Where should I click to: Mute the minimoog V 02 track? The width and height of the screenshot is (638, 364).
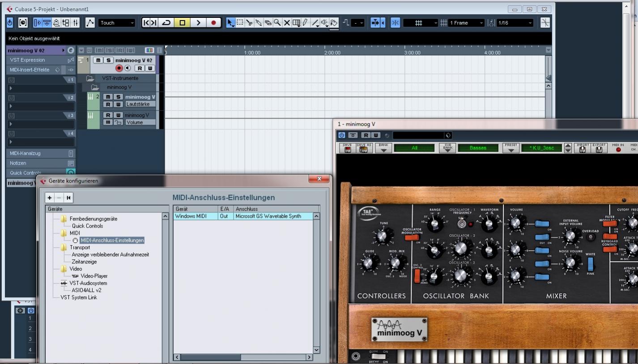[98, 60]
